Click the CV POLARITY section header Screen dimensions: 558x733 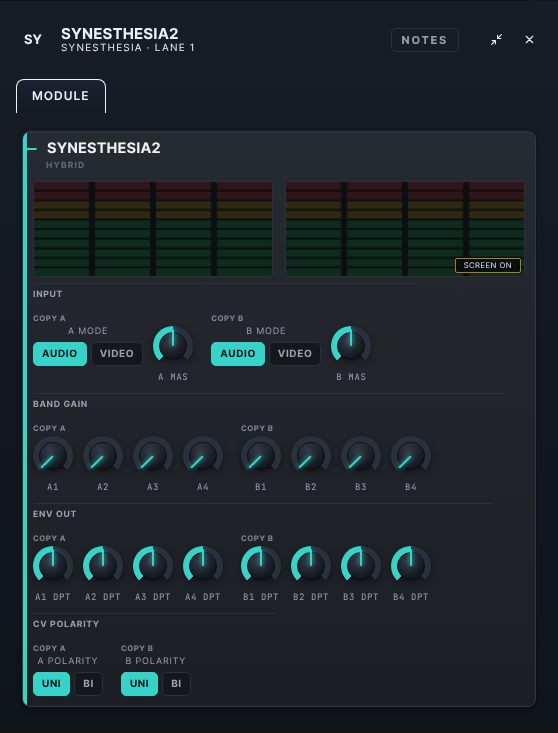[66, 624]
